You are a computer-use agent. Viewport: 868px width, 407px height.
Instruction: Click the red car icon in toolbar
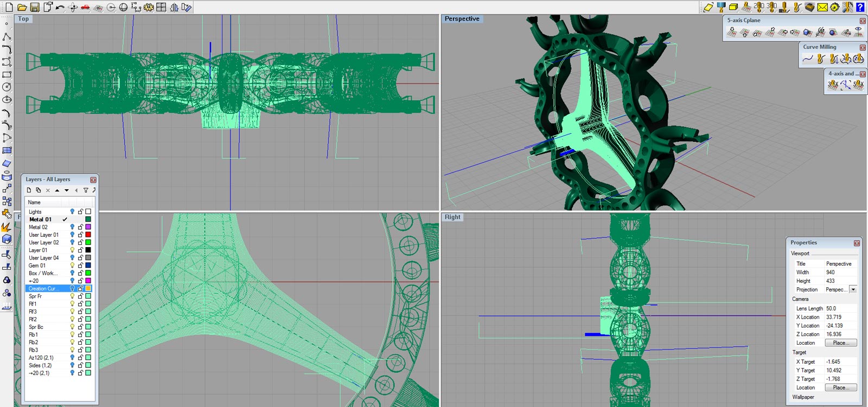(85, 7)
